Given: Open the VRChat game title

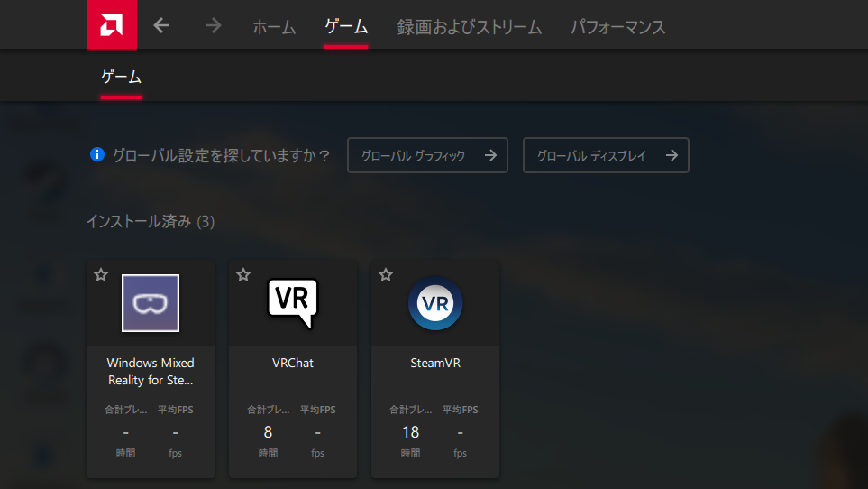Looking at the screenshot, I should click(x=293, y=363).
